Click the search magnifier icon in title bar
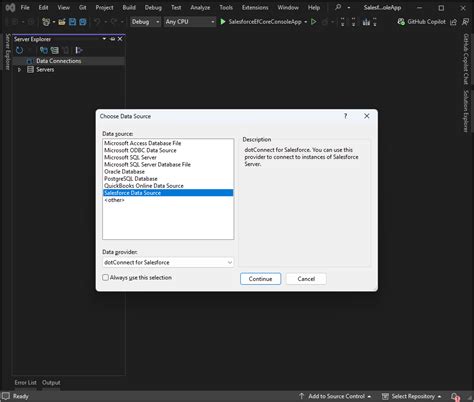The image size is (474, 402). [338, 7]
